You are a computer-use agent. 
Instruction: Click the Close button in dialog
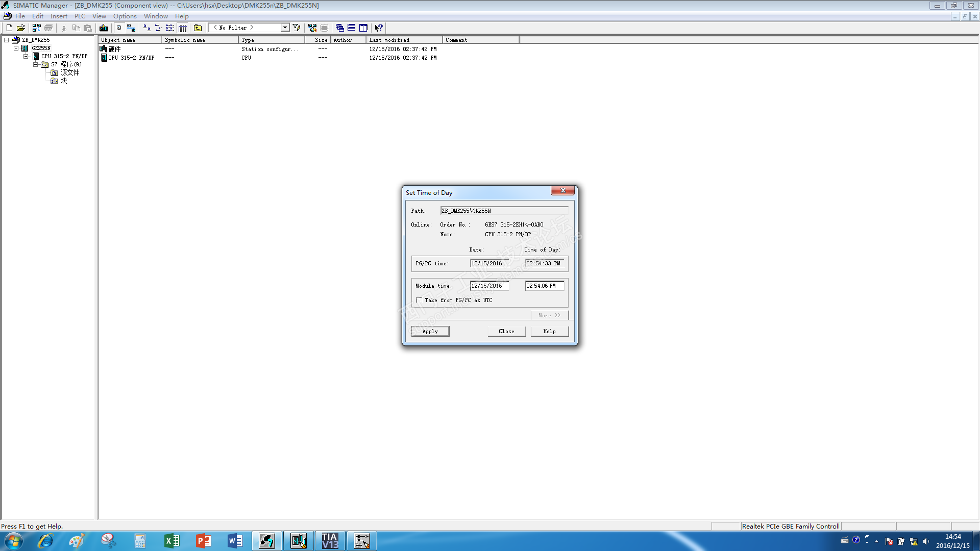pos(506,332)
